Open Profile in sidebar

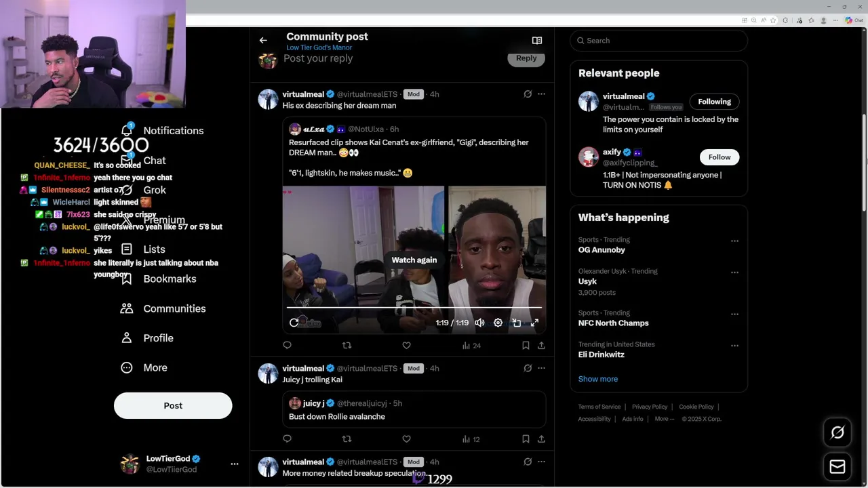click(x=146, y=338)
